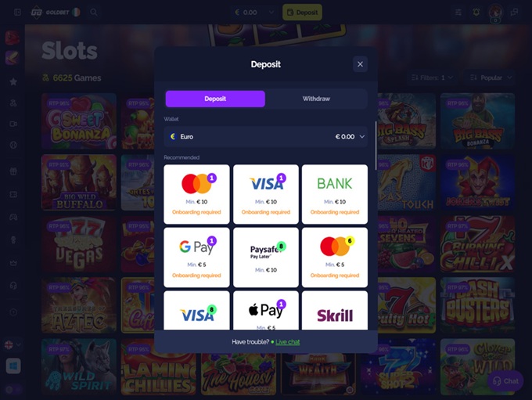Open the Live chat link

coord(287,342)
